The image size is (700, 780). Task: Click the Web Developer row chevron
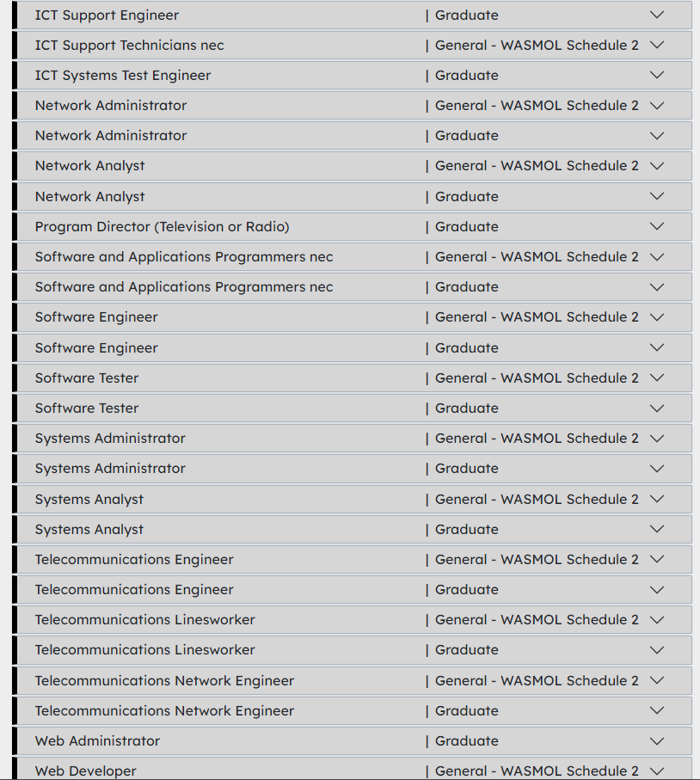[657, 771]
